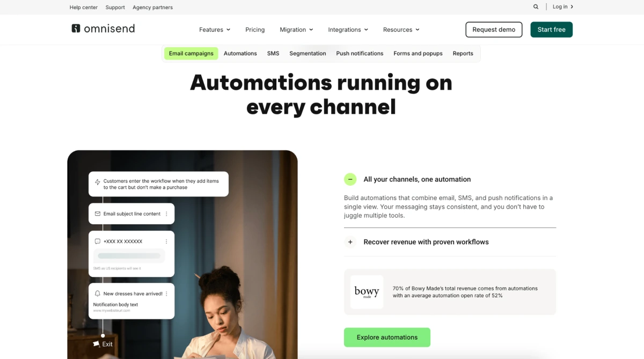The width and height of the screenshot is (644, 359).
Task: Switch to the Push notifications tab
Action: pos(360,53)
